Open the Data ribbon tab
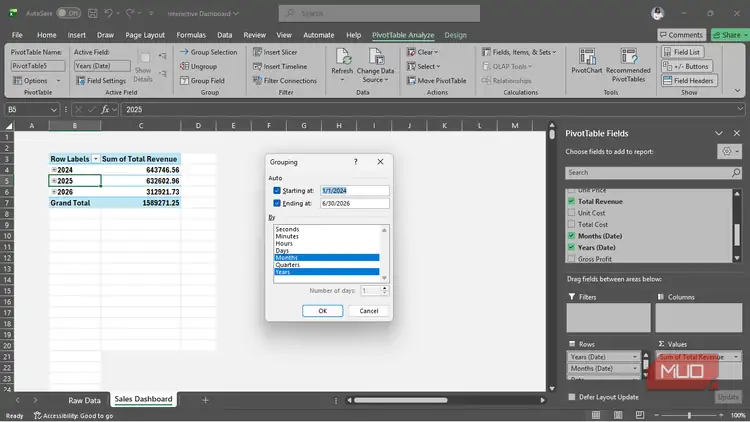 pyautogui.click(x=224, y=35)
